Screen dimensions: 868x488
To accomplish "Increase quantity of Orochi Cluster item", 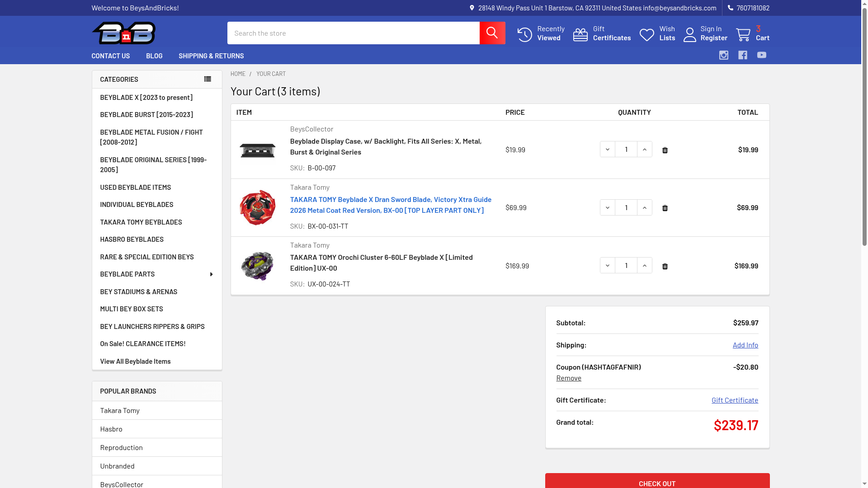I will click(x=644, y=265).
